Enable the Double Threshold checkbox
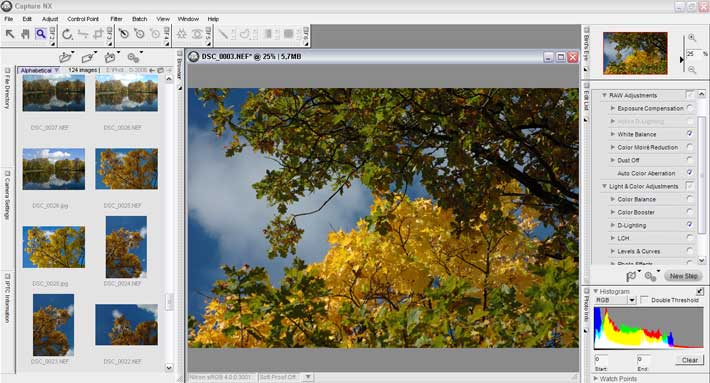The height and width of the screenshot is (383, 710). point(644,300)
